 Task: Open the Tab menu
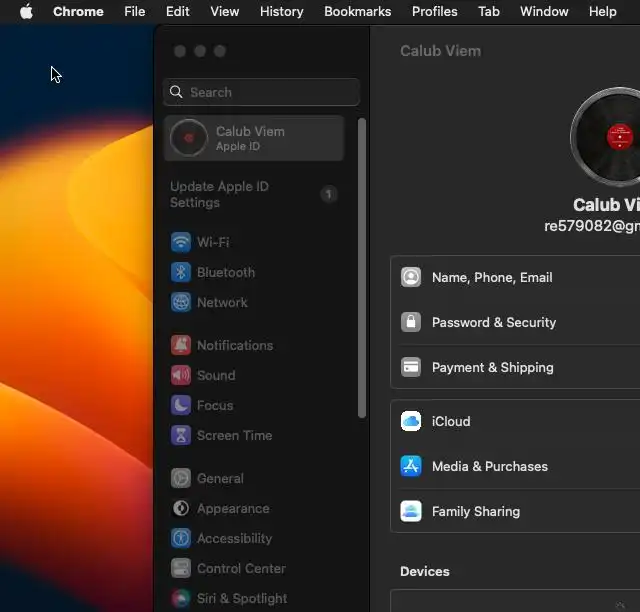point(489,11)
